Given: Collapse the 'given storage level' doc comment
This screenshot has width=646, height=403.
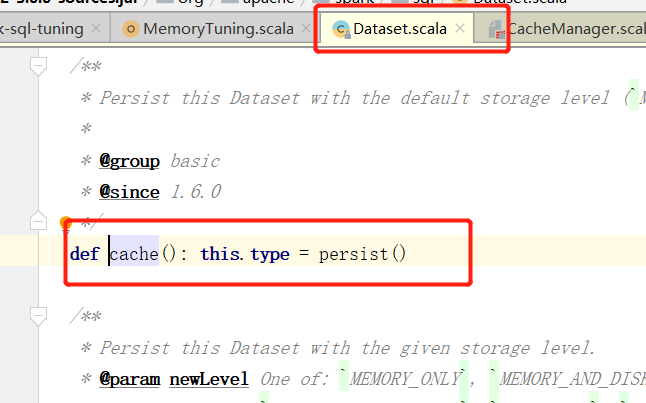Looking at the screenshot, I should click(39, 317).
